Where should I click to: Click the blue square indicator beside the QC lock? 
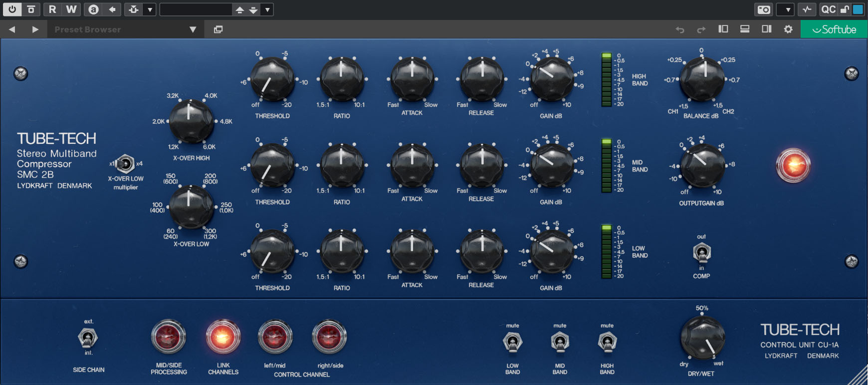pyautogui.click(x=858, y=9)
